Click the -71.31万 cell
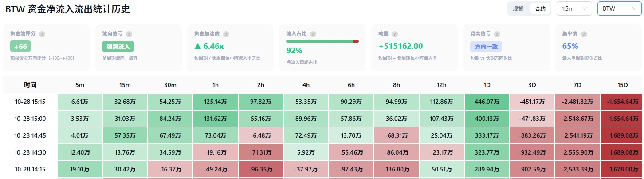The height and width of the screenshot is (179, 644). (x=261, y=152)
